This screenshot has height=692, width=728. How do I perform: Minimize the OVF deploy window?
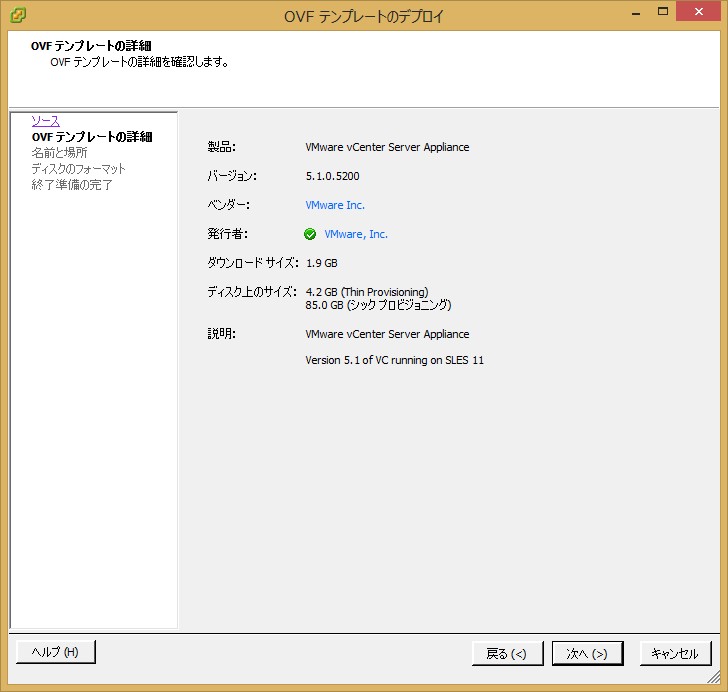coord(636,12)
